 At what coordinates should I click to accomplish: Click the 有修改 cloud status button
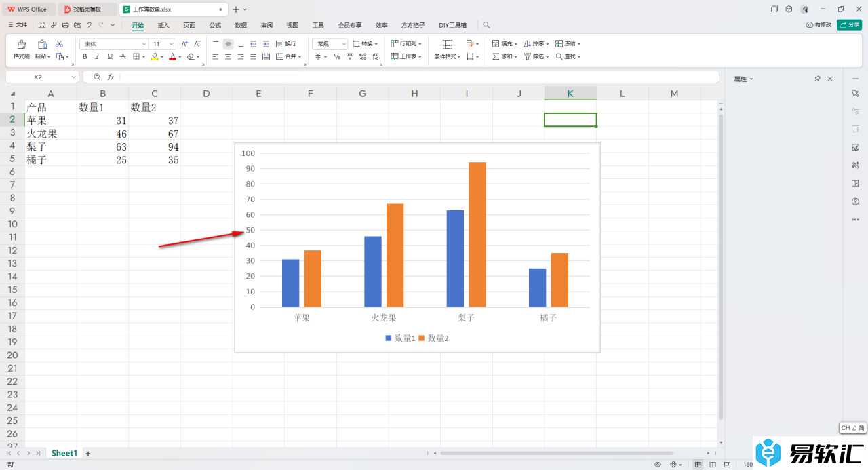click(x=818, y=25)
